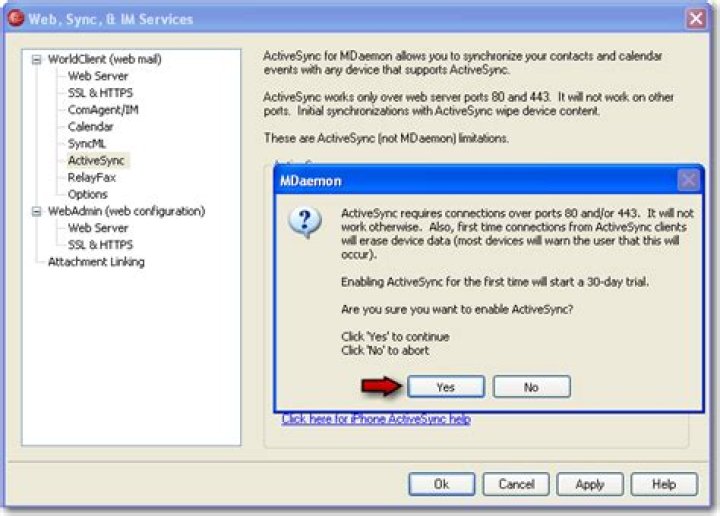The width and height of the screenshot is (720, 516).
Task: Close the Web, Sync, & IM Services window
Action: pyautogui.click(x=696, y=19)
